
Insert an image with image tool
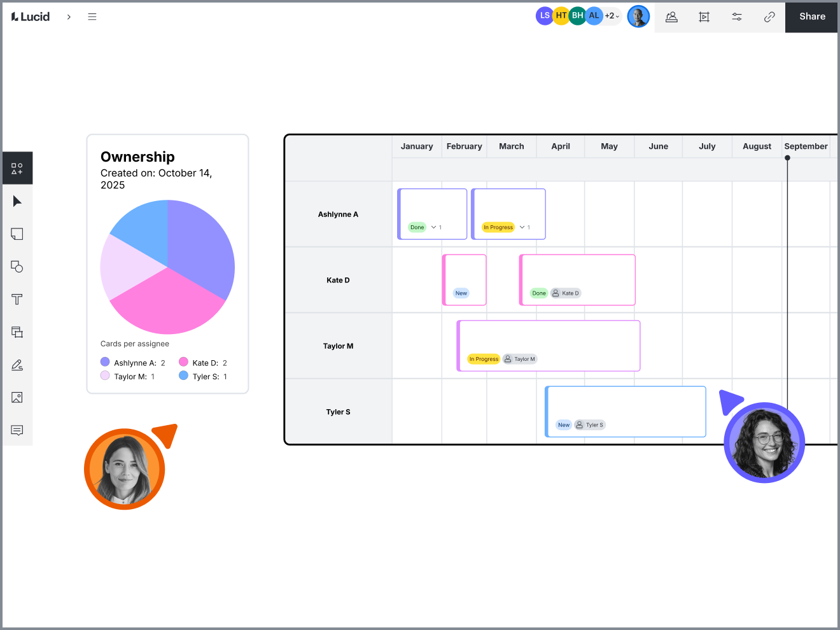point(17,398)
